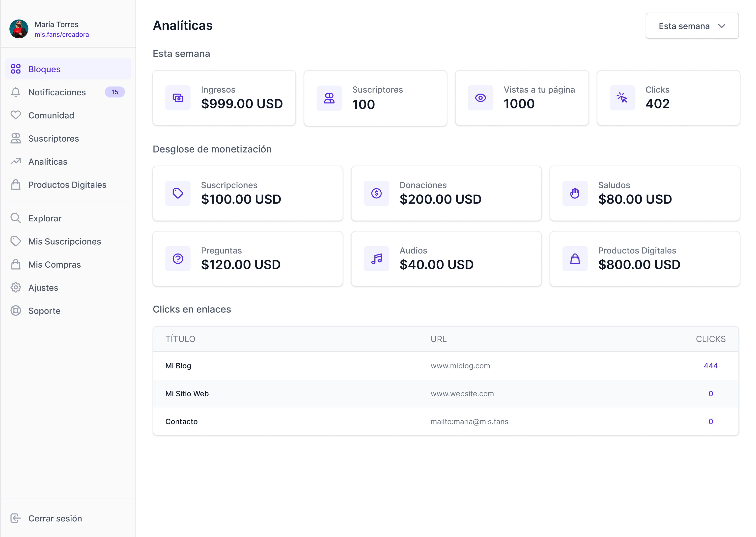Open the Bloques menu item
This screenshot has width=756, height=537.
click(68, 69)
